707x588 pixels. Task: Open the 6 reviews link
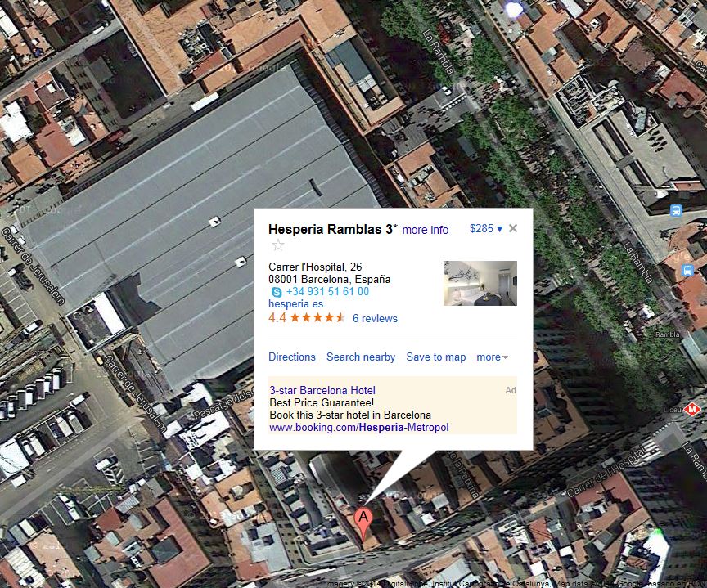pyautogui.click(x=375, y=319)
